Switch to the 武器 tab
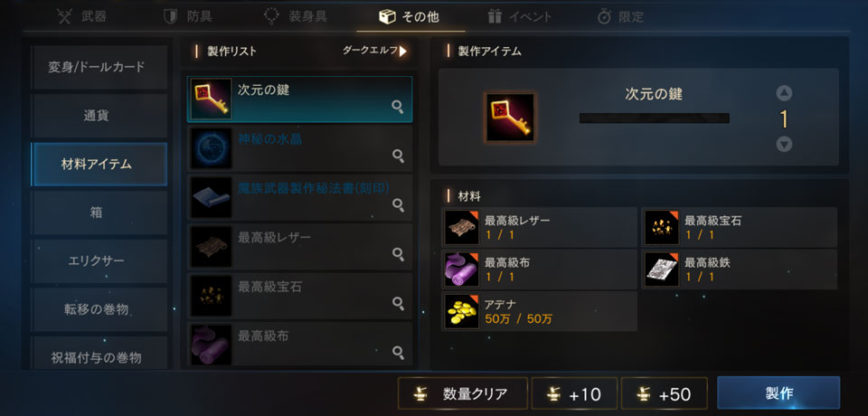 click(x=82, y=16)
